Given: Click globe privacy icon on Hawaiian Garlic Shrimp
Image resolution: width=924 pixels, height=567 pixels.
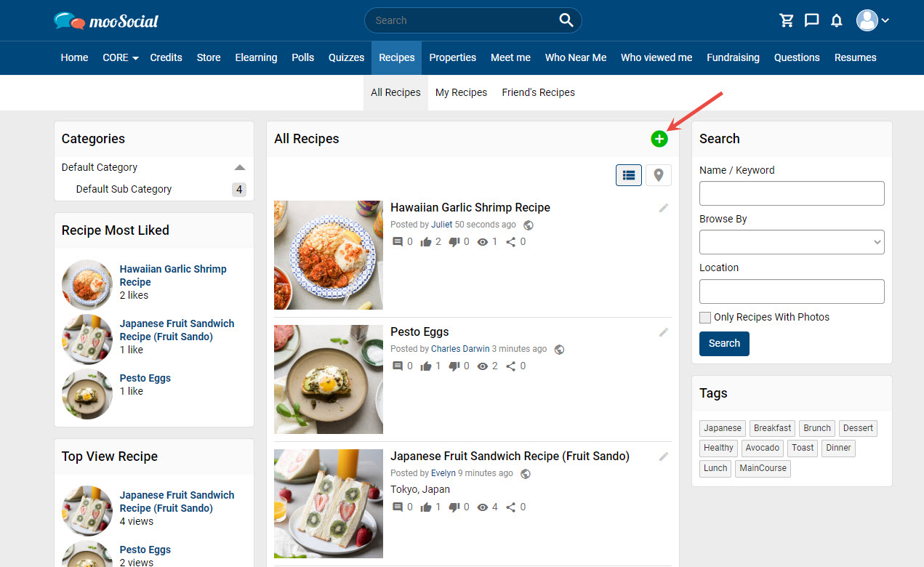Looking at the screenshot, I should point(529,225).
